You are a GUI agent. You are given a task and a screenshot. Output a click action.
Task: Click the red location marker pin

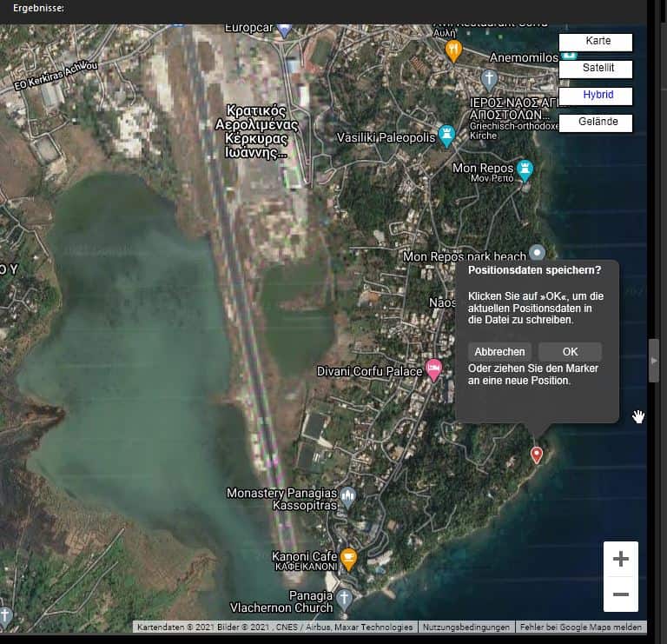537,455
